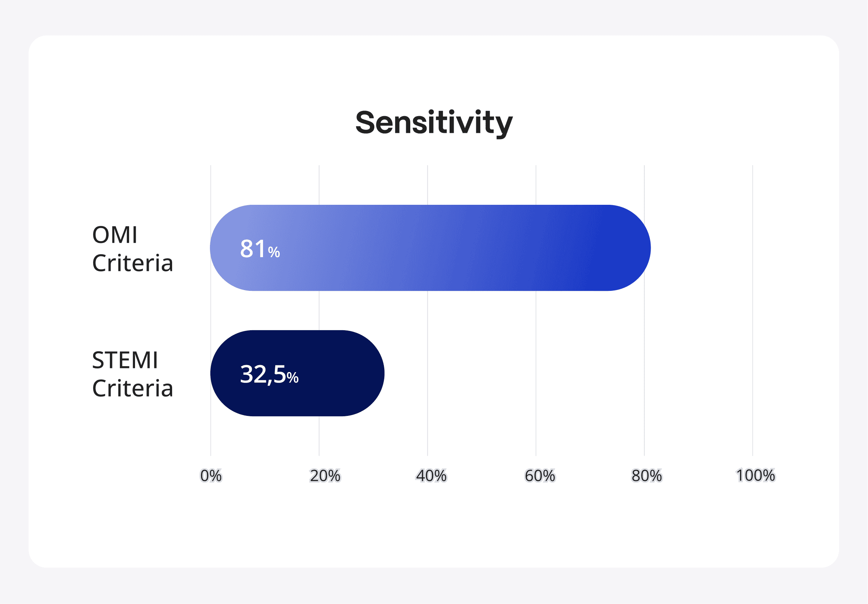
Task: Select the "STEMI Criteria" row label
Action: click(x=132, y=374)
